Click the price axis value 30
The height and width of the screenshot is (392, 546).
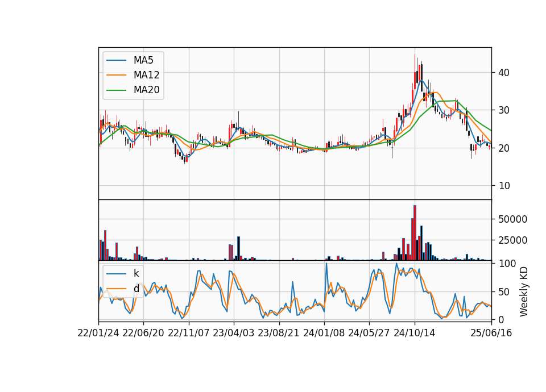(504, 110)
